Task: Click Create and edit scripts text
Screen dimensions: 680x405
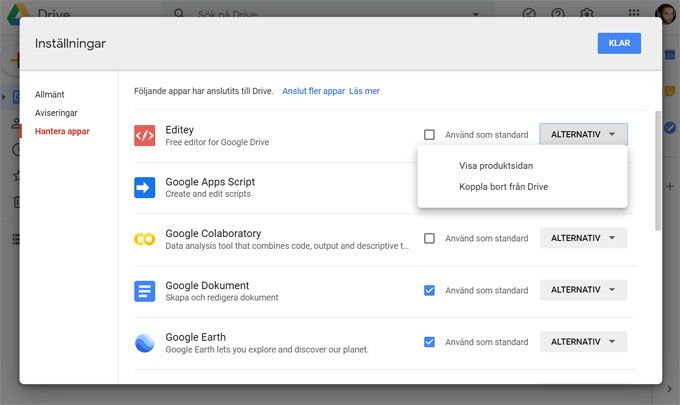Action: click(x=208, y=194)
